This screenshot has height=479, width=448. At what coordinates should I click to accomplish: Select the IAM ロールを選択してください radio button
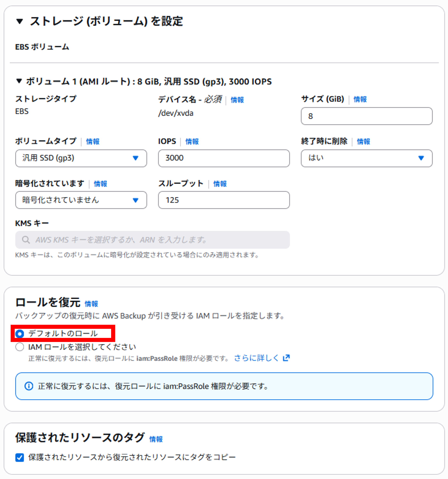point(20,347)
